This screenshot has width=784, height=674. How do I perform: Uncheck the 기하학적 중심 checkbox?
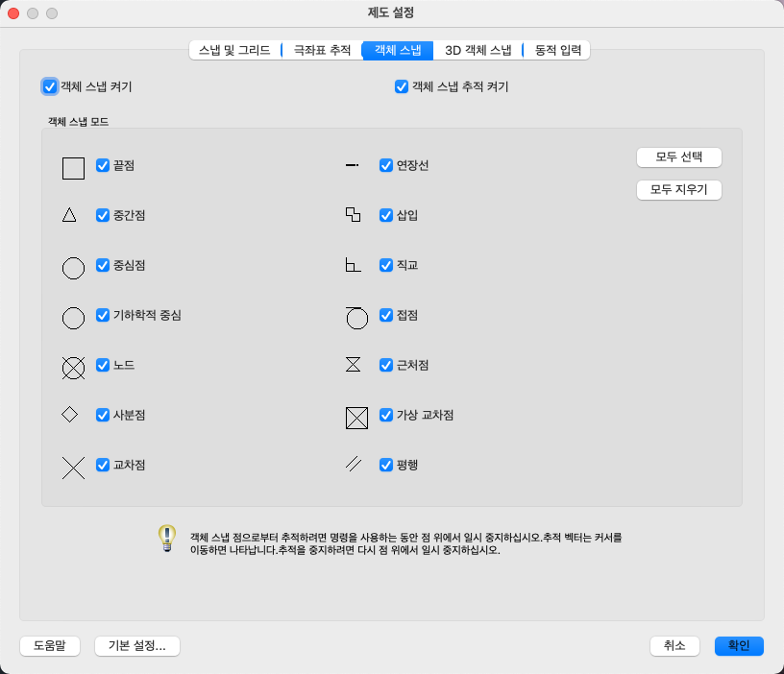tap(103, 315)
